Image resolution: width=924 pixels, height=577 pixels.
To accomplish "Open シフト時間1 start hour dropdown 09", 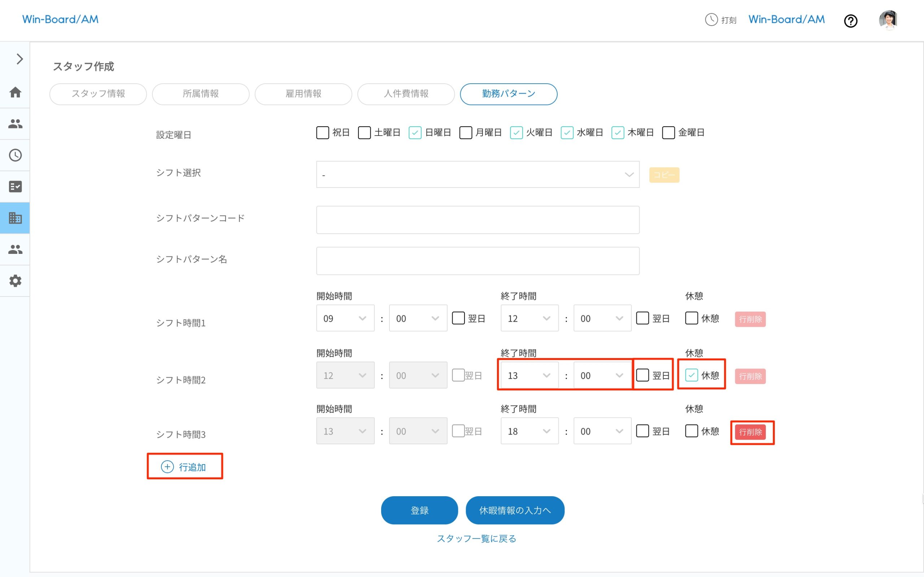I will tap(345, 318).
